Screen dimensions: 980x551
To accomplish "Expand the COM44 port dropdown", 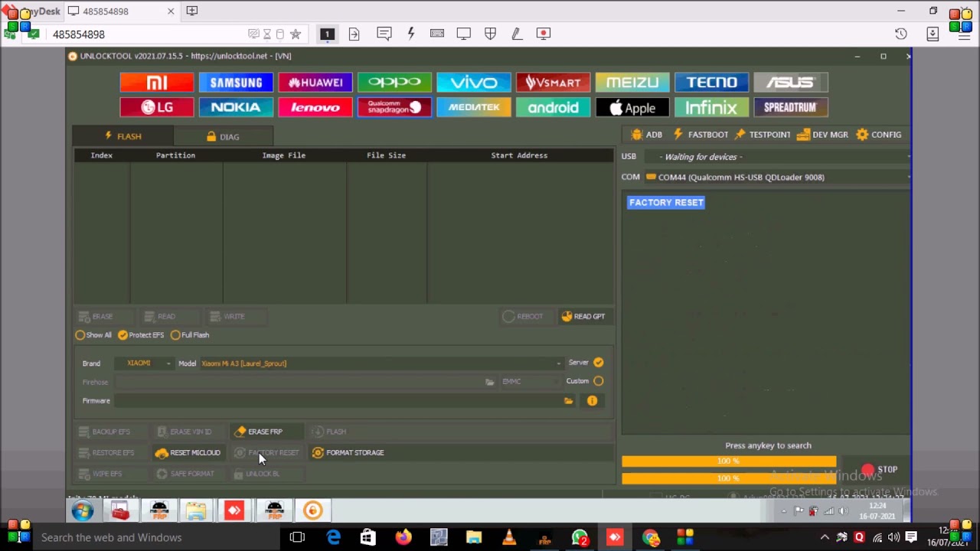I will [777, 178].
